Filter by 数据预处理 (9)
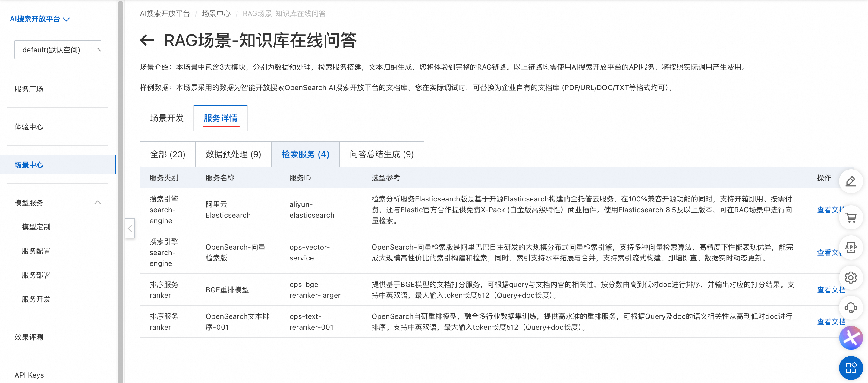Screen dimensions: 868x383 233,154
